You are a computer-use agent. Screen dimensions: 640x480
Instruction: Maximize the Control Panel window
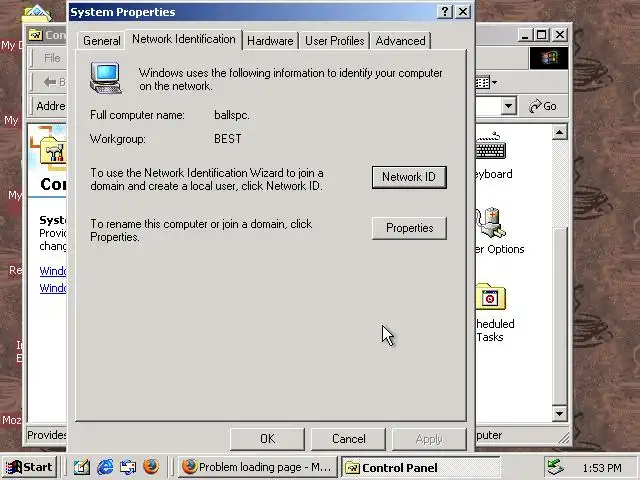pos(542,35)
